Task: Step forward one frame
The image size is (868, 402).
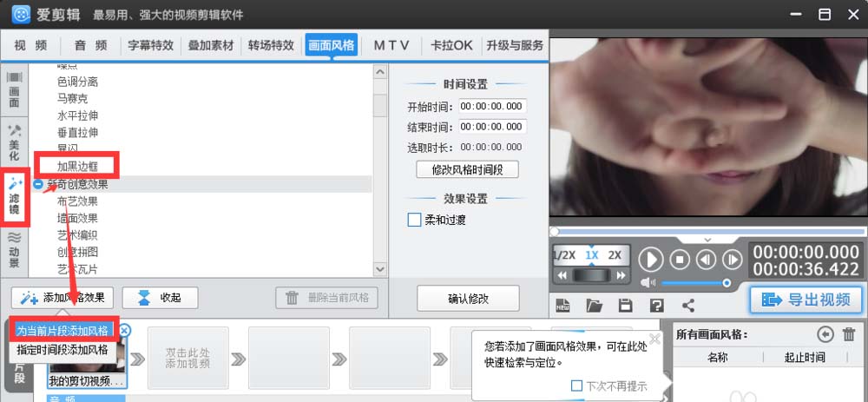Action: (733, 259)
